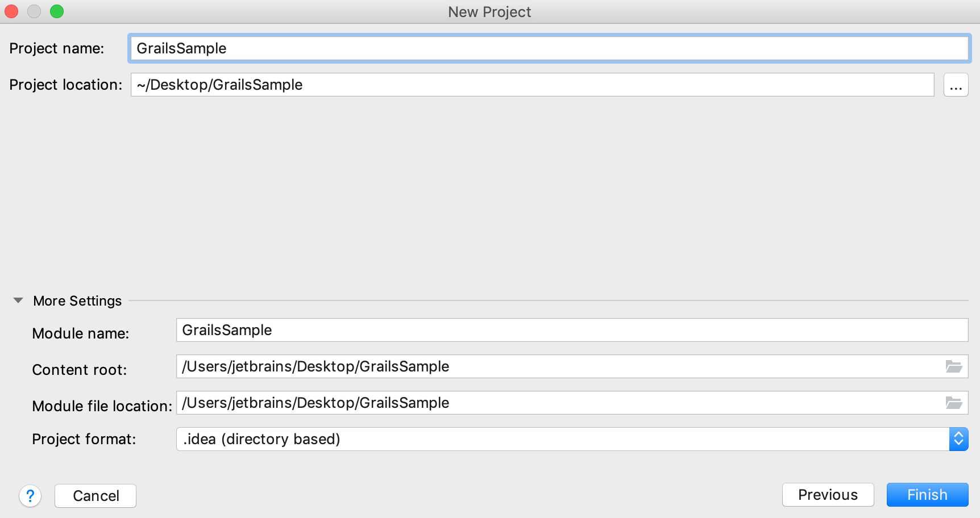Click the Project format stepper arrows
The width and height of the screenshot is (980, 518).
(958, 439)
